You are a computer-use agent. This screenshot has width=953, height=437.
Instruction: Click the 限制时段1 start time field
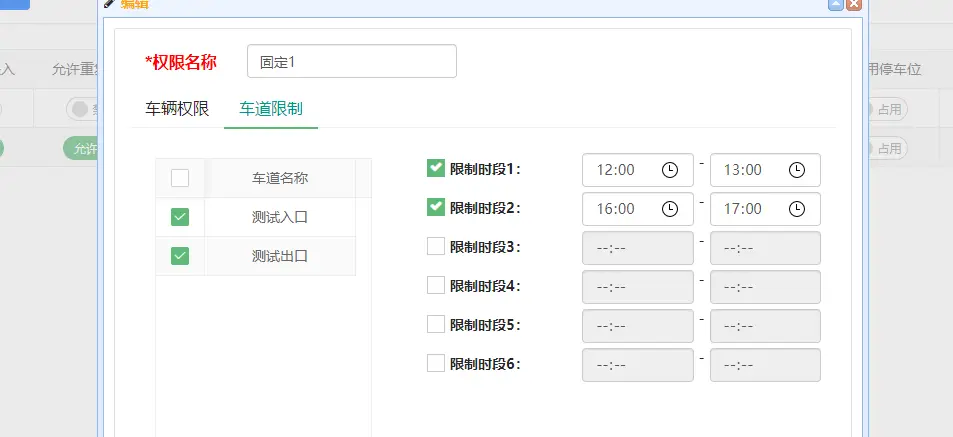[x=620, y=170]
